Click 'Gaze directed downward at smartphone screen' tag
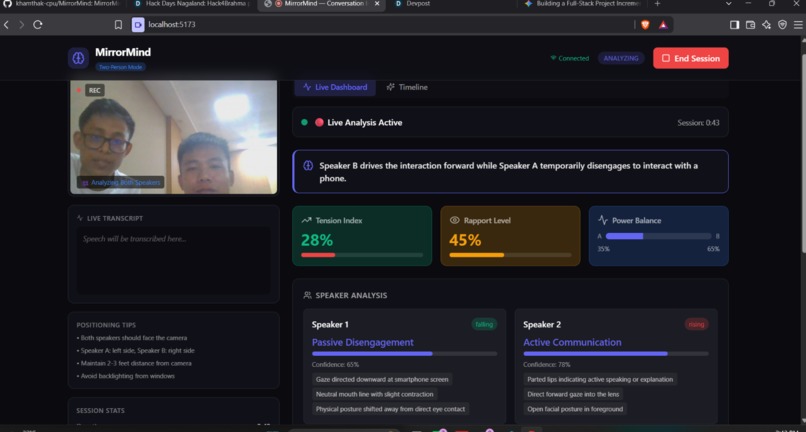Viewport: 806px width, 432px height. click(x=382, y=379)
